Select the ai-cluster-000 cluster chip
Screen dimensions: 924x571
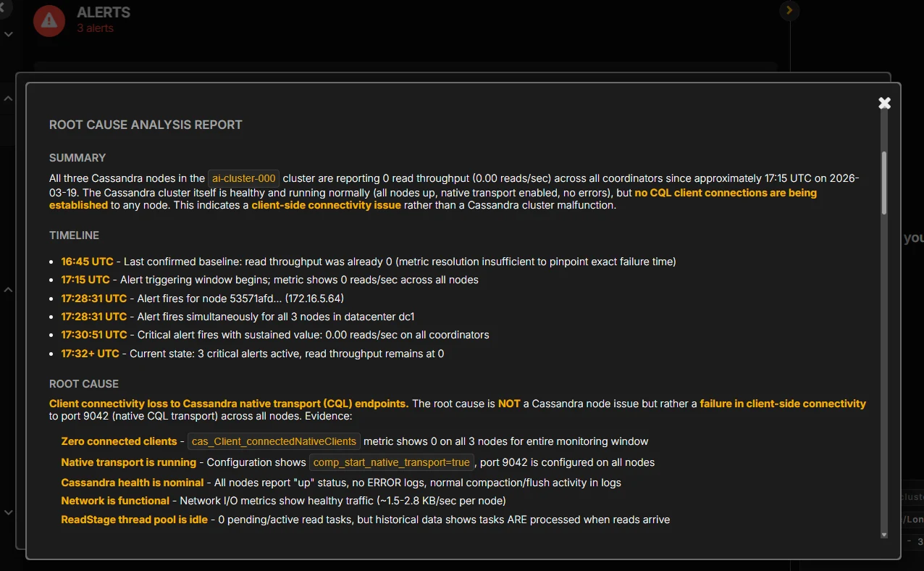[243, 178]
